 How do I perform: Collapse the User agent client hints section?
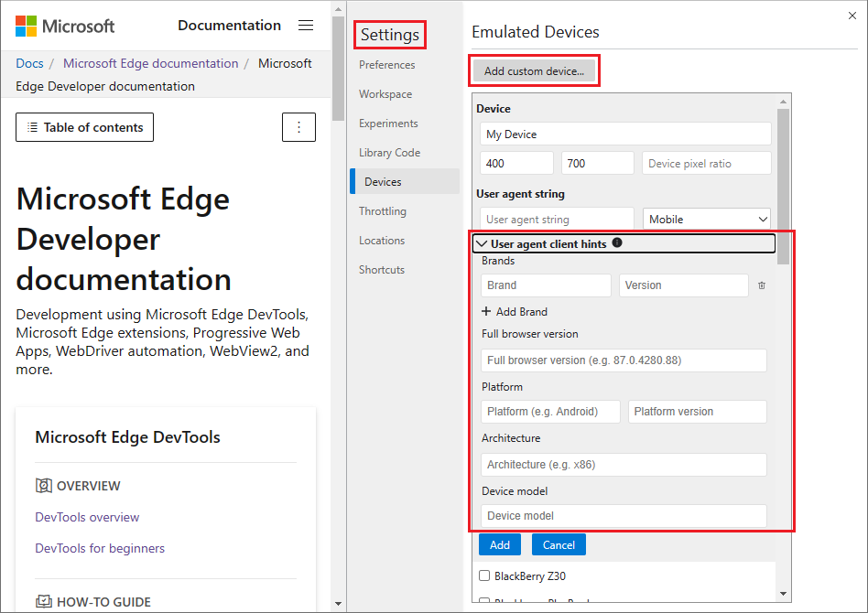(x=483, y=242)
